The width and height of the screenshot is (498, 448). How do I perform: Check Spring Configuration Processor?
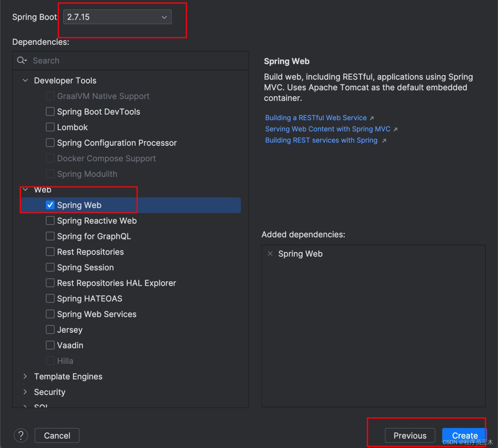[50, 143]
